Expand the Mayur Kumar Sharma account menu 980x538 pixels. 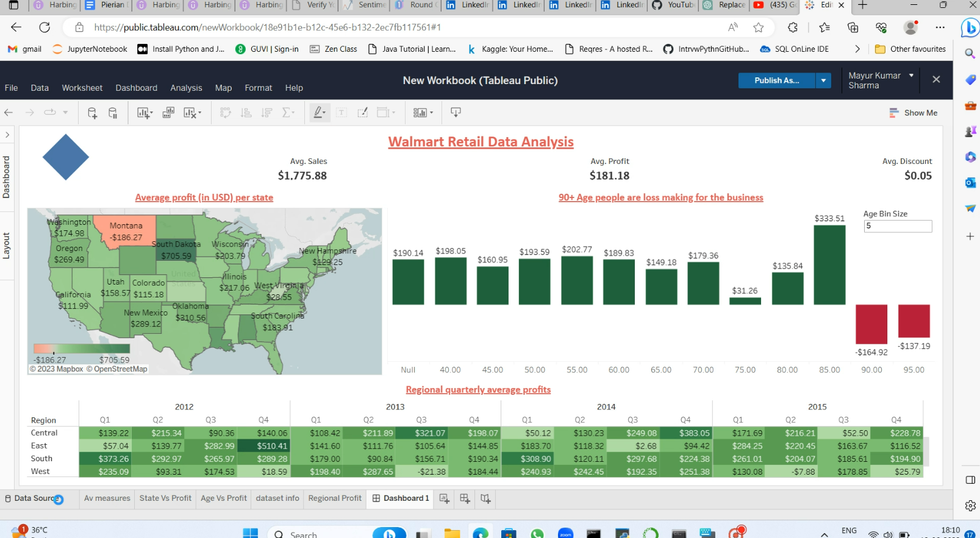tap(911, 76)
